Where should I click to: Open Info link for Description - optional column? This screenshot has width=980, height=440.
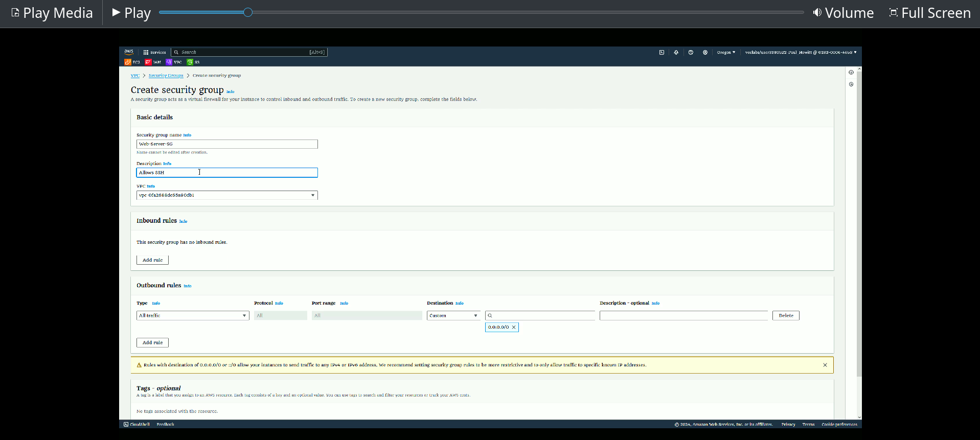coord(655,304)
